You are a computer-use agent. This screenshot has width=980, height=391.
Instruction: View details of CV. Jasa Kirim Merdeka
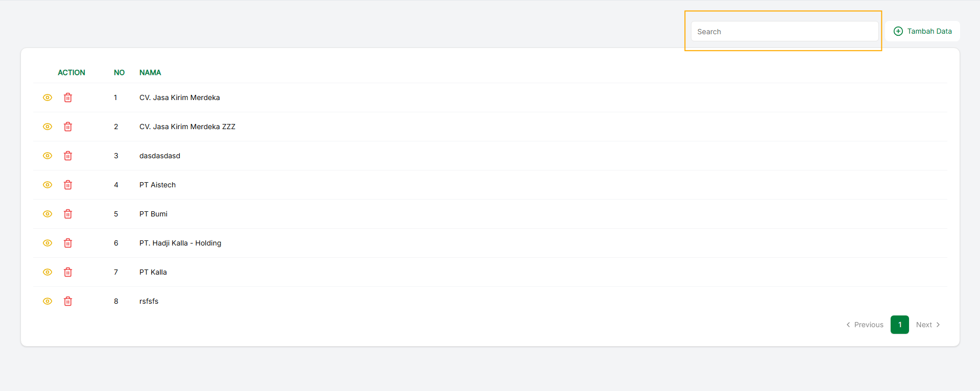[47, 97]
